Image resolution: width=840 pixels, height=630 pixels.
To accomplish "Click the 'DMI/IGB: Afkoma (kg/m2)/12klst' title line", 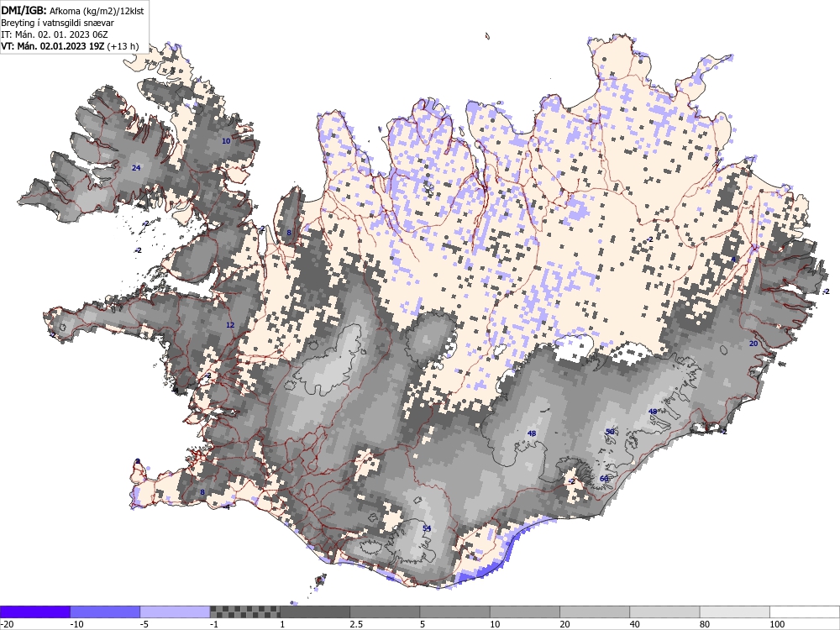I will [x=72, y=11].
